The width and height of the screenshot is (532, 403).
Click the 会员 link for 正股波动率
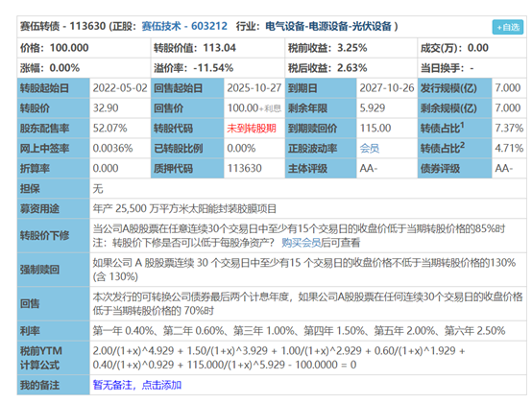tap(369, 148)
